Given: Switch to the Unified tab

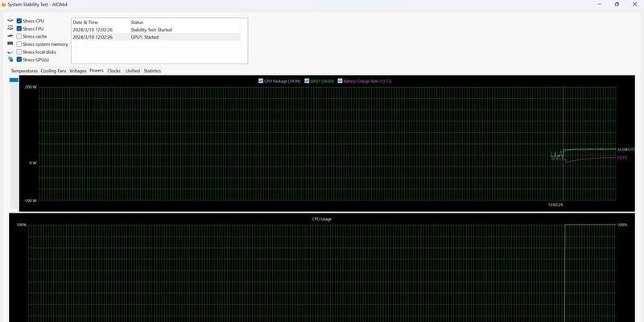Looking at the screenshot, I should coord(133,71).
